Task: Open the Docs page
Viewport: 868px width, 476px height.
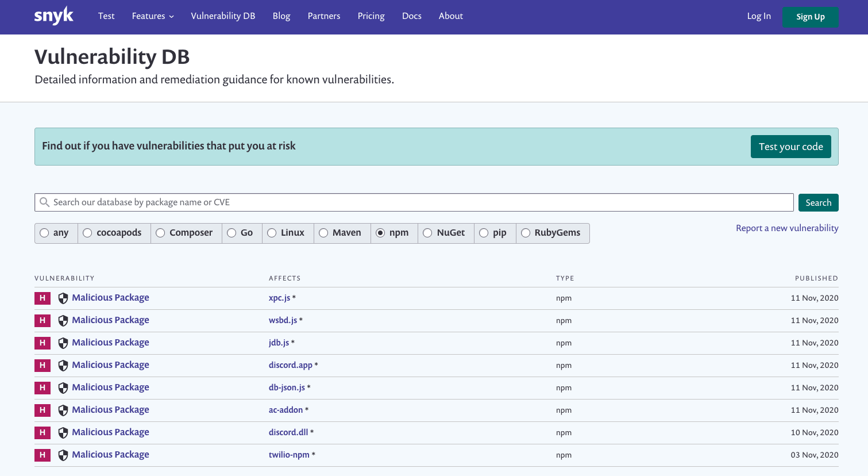Action: (x=412, y=16)
